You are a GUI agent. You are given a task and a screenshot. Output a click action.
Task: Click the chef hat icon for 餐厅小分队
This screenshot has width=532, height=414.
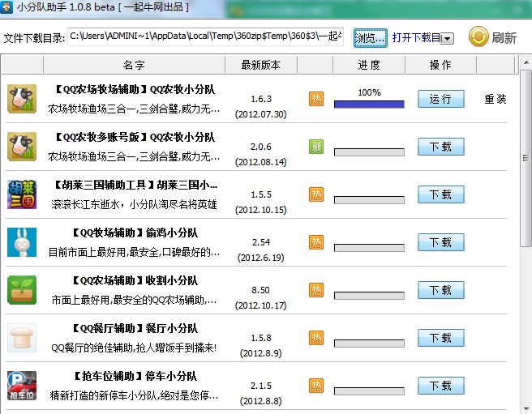pyautogui.click(x=22, y=338)
